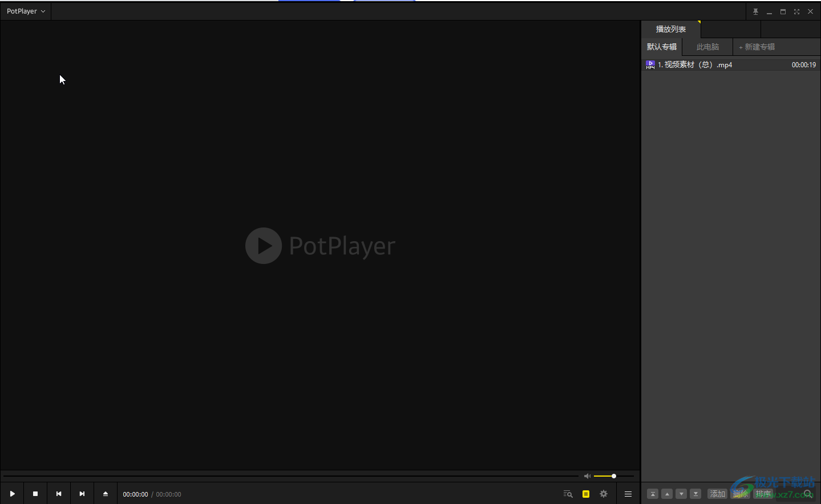Click + 新建专辑 to create an album
Viewport: 821px width, 504px height.
757,47
